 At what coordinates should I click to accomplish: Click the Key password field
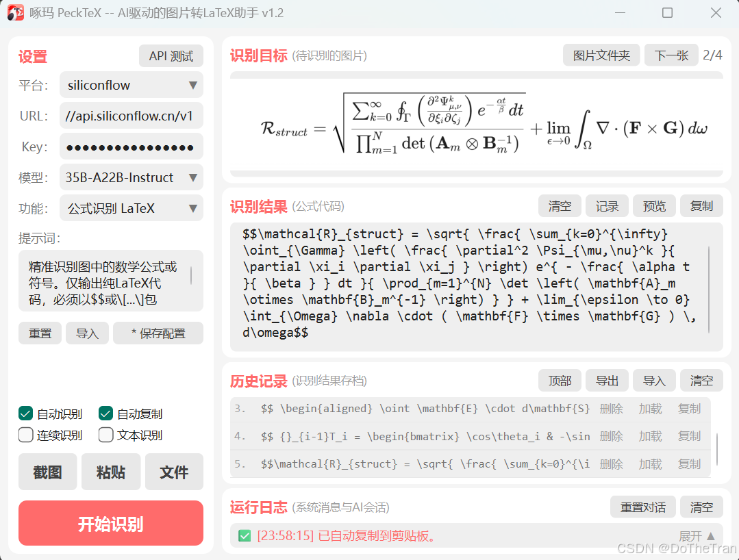pos(131,147)
